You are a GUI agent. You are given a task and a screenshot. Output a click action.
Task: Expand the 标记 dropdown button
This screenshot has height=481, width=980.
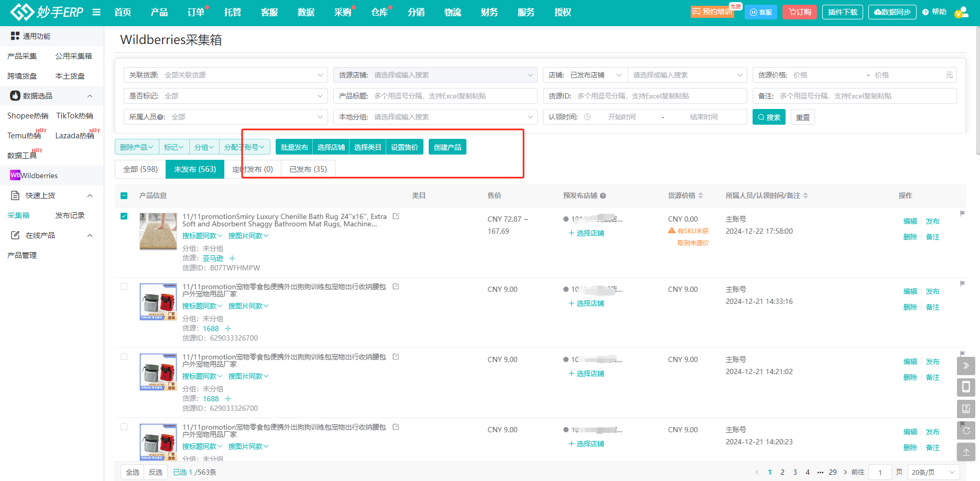pos(174,147)
